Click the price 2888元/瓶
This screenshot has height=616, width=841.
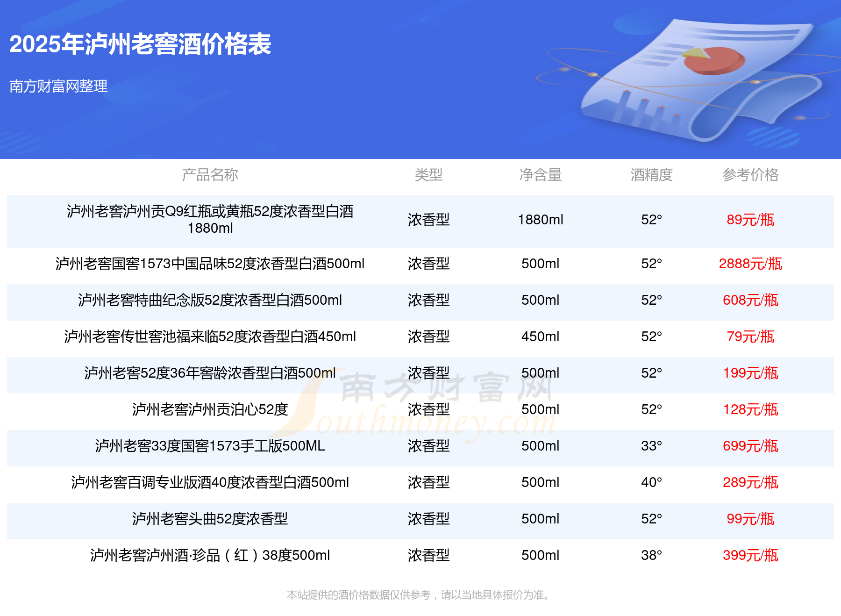coord(750,264)
